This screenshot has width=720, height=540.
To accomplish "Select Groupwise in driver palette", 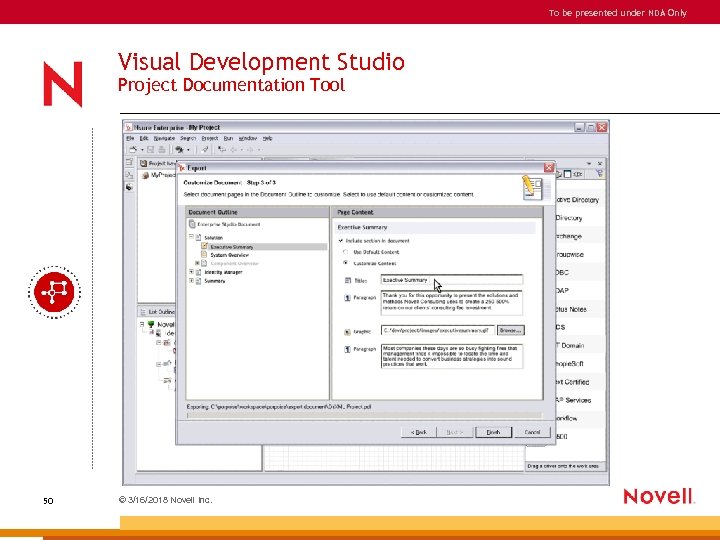I will click(x=570, y=254).
